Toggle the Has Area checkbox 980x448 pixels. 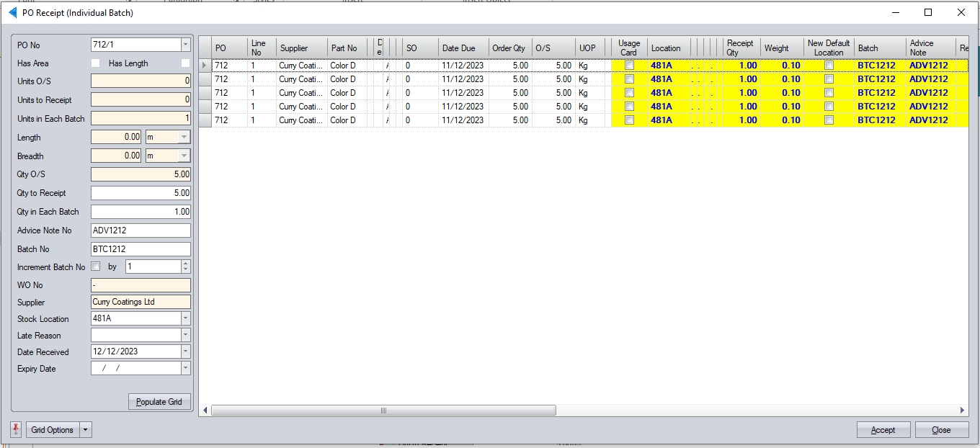point(95,63)
